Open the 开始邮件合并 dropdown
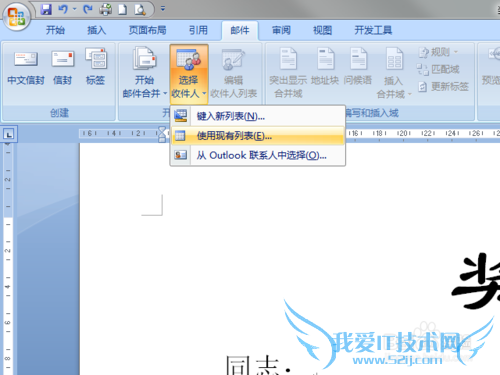The width and height of the screenshot is (500, 375). tap(144, 73)
